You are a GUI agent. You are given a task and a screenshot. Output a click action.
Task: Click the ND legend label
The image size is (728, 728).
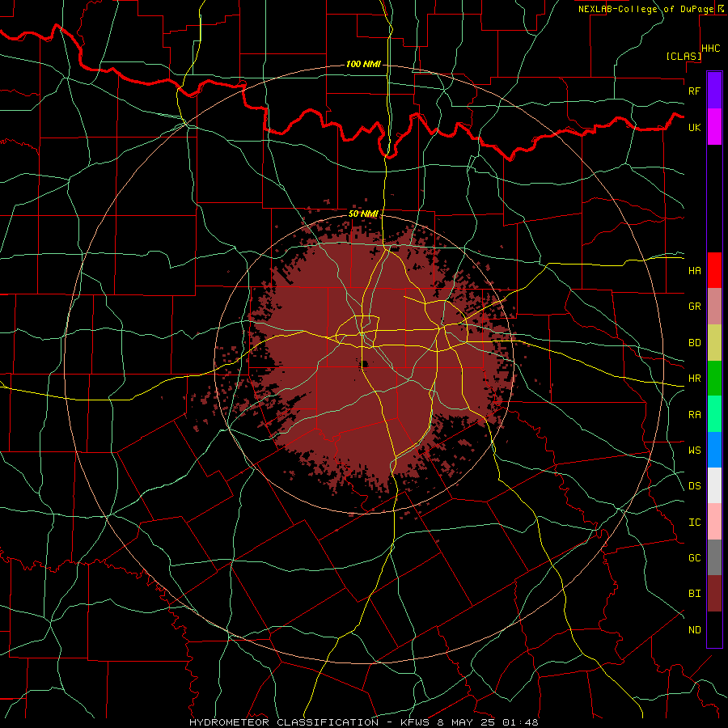coord(694,630)
